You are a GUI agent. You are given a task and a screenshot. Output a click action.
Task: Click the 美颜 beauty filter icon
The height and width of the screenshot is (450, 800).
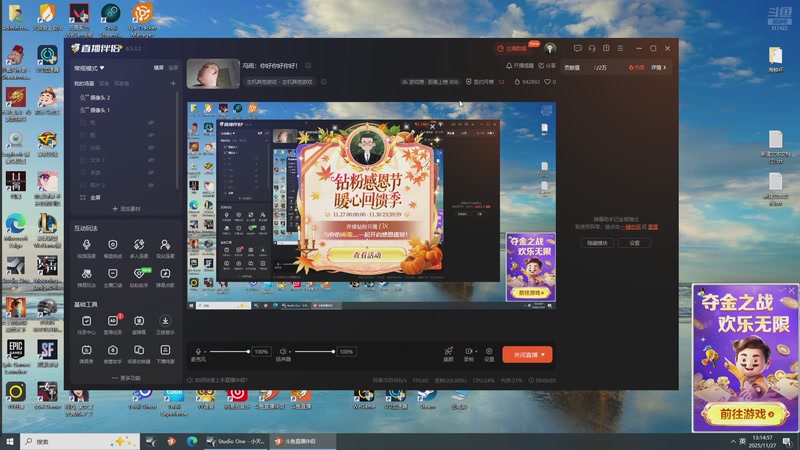[x=448, y=351]
